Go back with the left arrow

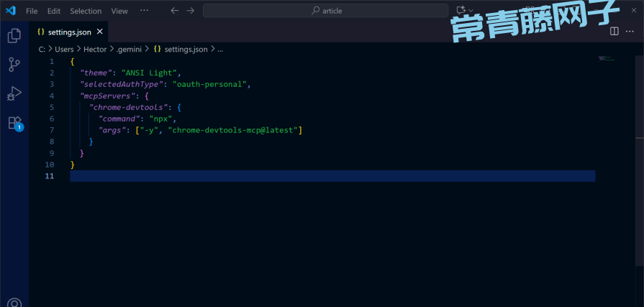[x=175, y=11]
